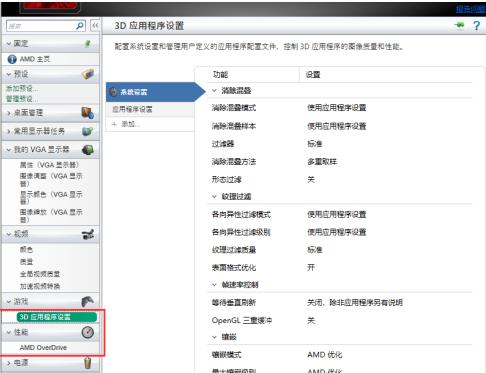
Task: Click the search magnifier icon
Action: 80,26
